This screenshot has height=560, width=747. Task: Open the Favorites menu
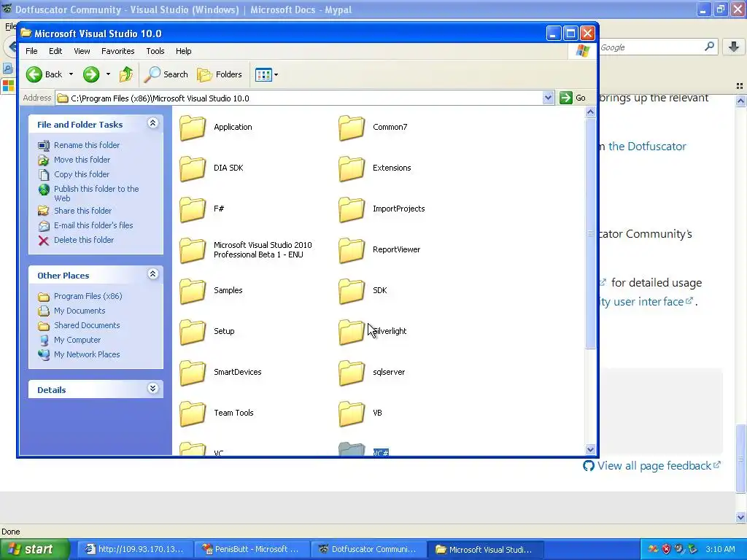tap(117, 51)
